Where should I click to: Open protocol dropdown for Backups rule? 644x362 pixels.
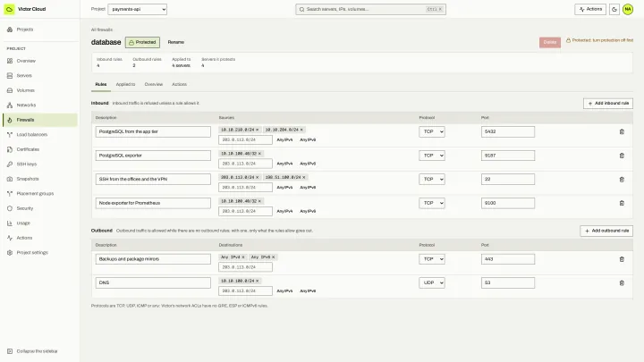click(x=432, y=259)
